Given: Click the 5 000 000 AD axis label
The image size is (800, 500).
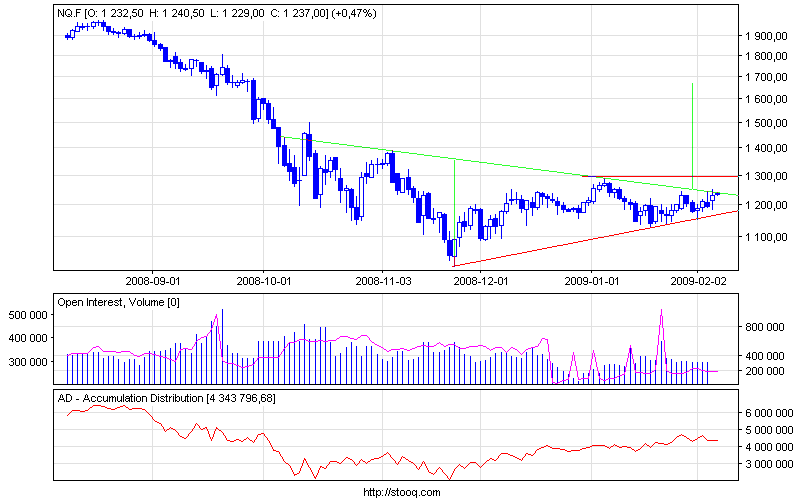Looking at the screenshot, I should coord(769,430).
